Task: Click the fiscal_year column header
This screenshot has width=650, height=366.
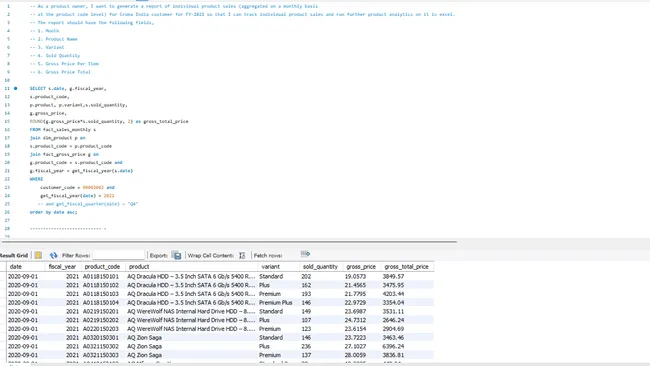Action: point(62,267)
